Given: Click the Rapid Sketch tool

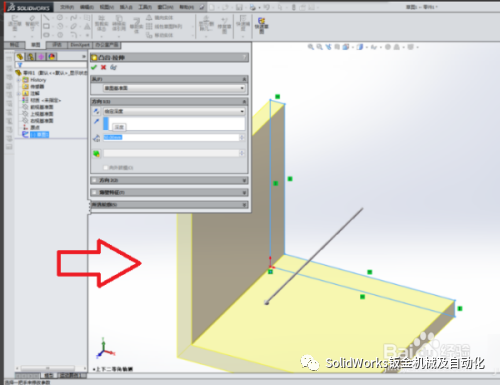Looking at the screenshot, I should tap(261, 25).
